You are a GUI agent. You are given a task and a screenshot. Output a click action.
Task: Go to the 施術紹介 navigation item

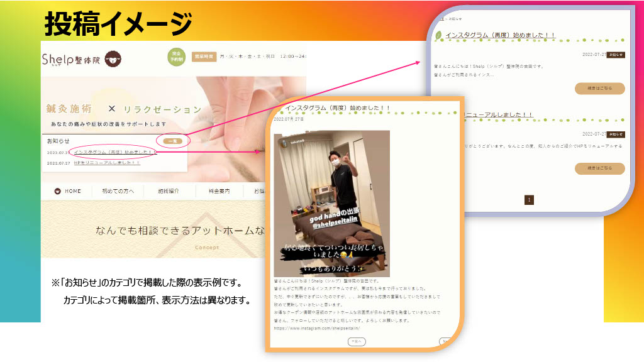click(x=169, y=191)
